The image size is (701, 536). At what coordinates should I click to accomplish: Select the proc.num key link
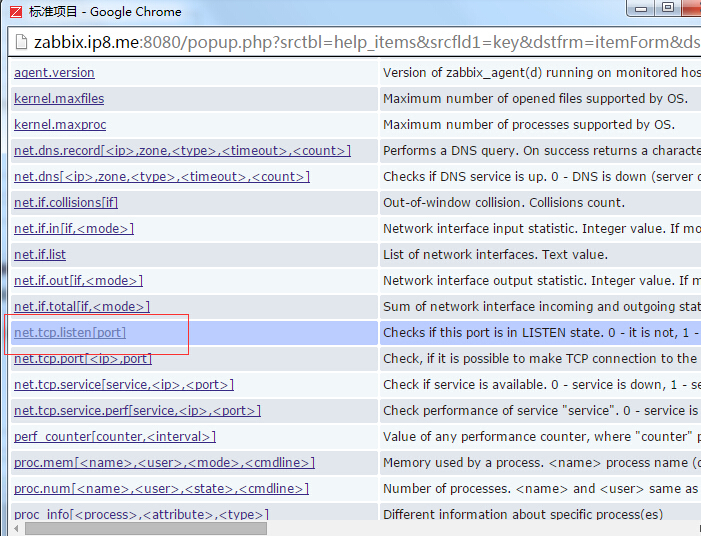161,488
